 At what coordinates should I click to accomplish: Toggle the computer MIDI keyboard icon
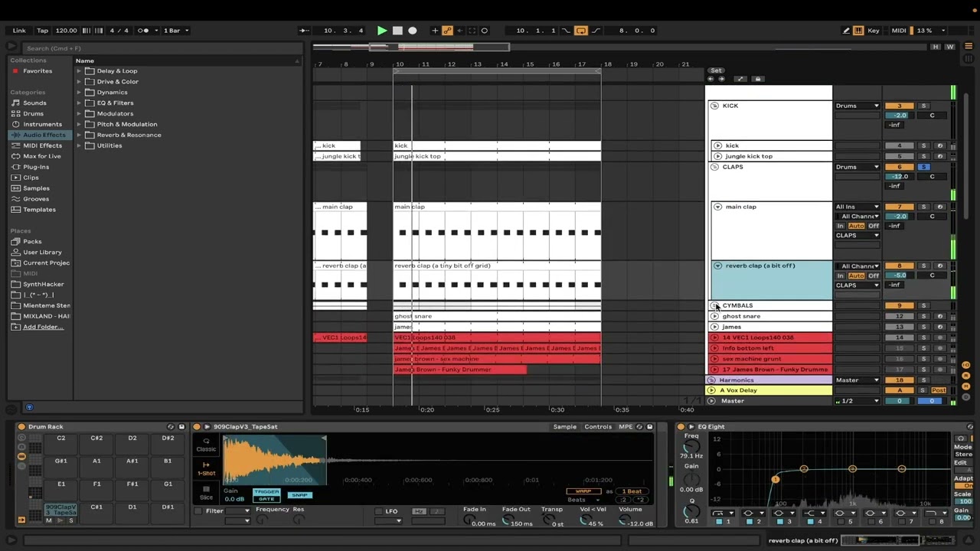coord(858,31)
